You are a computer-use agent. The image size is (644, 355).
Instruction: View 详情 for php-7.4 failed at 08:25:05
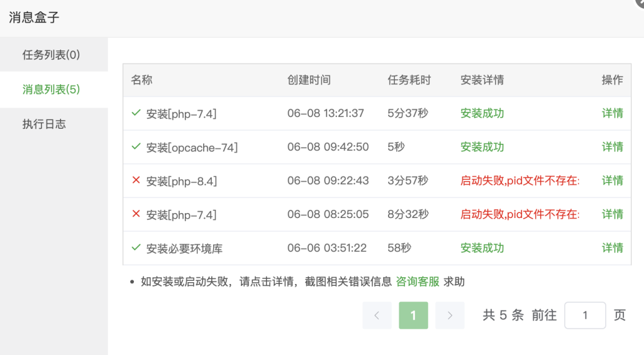click(612, 214)
